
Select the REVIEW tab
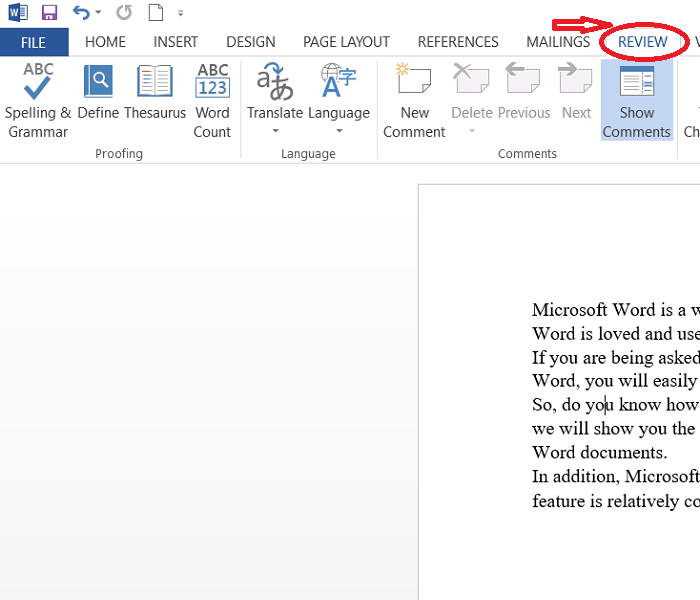click(x=642, y=42)
